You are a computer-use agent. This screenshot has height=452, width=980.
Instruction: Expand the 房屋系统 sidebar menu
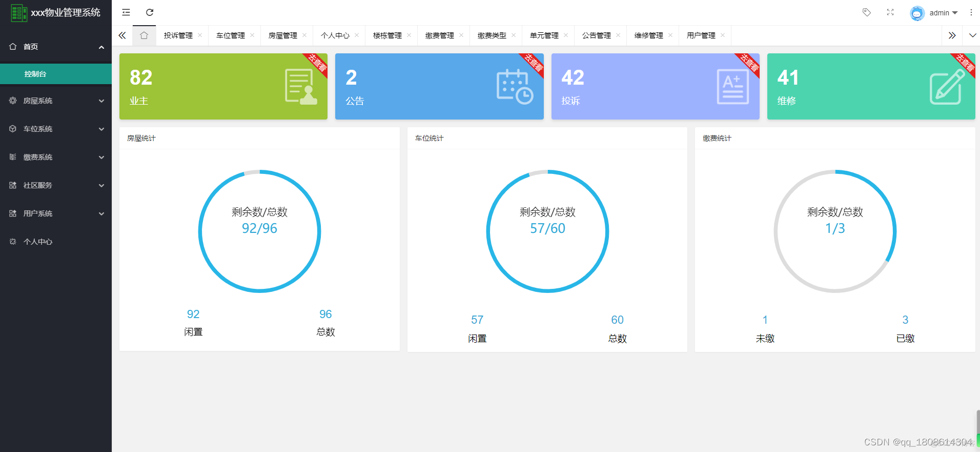coord(56,101)
